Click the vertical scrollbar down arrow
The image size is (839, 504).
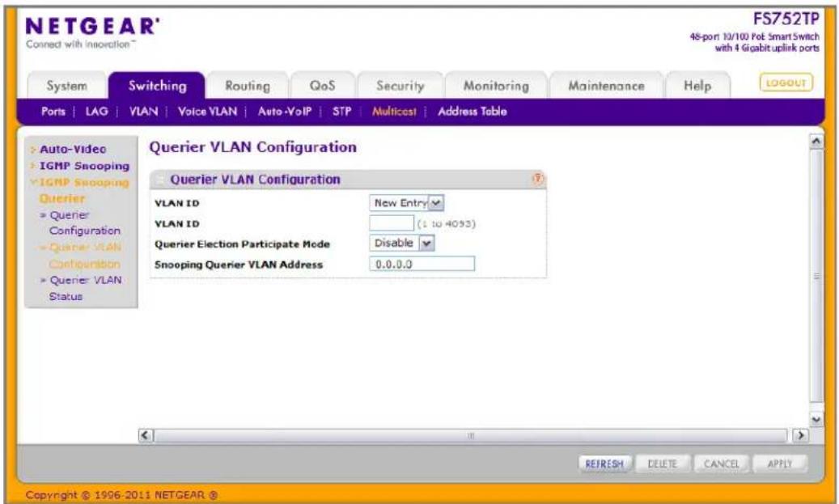(x=816, y=420)
